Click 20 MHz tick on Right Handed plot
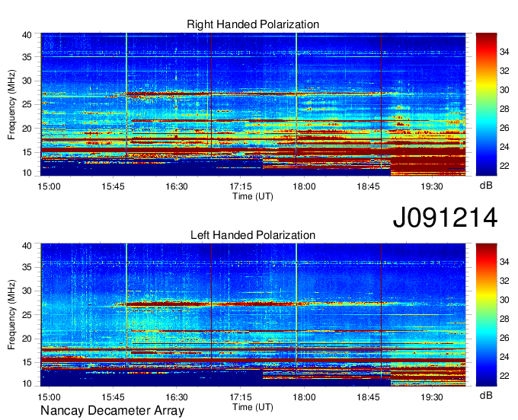The height and width of the screenshot is (420, 518). (27, 129)
